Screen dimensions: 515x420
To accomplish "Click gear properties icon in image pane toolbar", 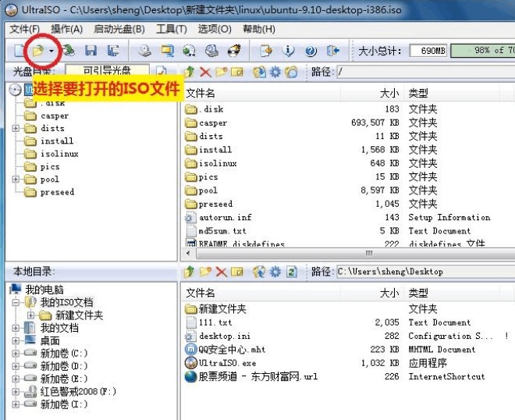I will (275, 71).
